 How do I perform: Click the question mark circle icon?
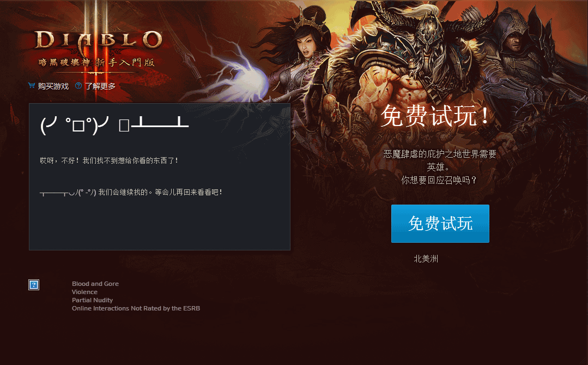(78, 86)
